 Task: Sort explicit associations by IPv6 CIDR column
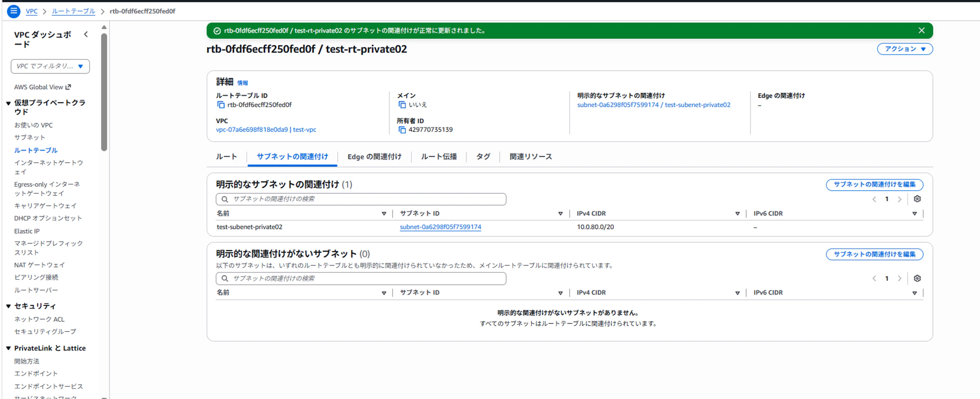tap(915, 213)
